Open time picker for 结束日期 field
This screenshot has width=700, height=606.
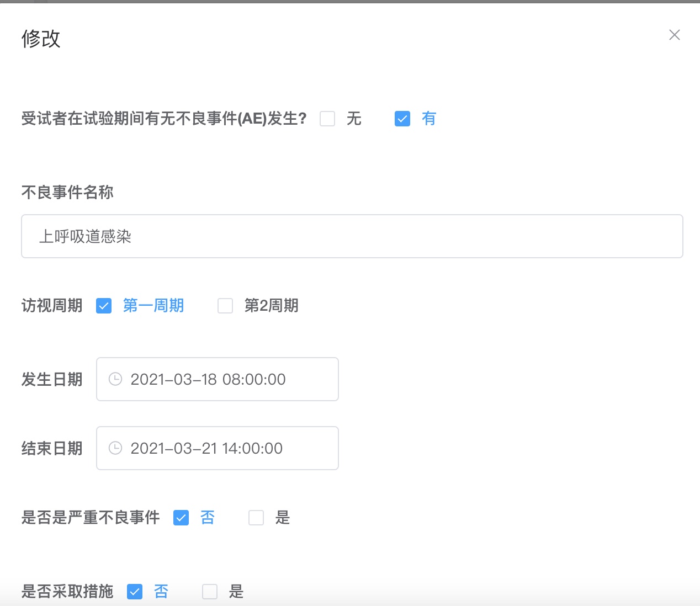115,448
